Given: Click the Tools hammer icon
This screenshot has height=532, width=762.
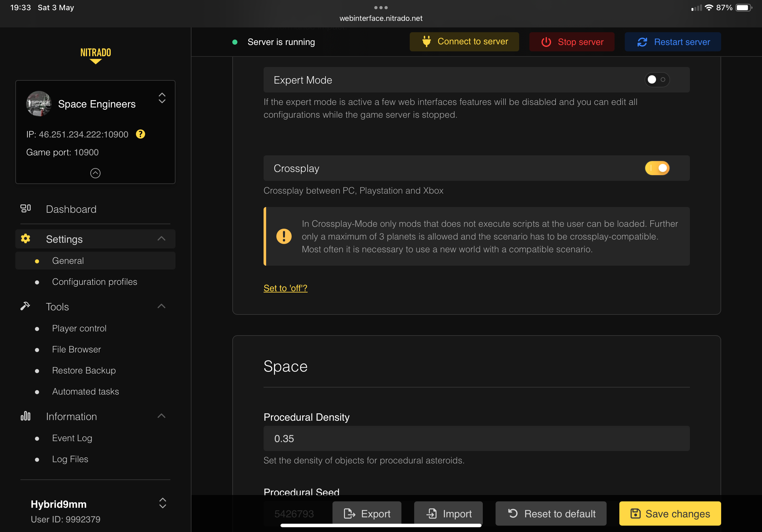Looking at the screenshot, I should [25, 306].
